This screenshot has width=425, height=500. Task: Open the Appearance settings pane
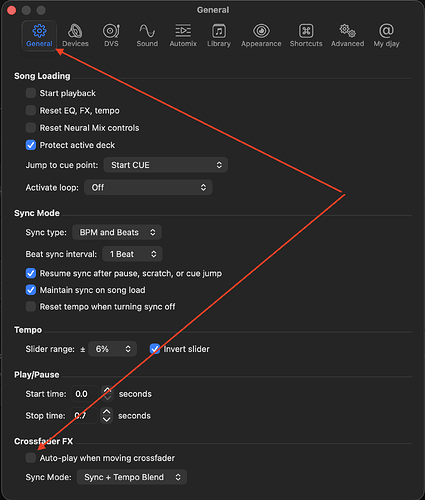click(261, 35)
